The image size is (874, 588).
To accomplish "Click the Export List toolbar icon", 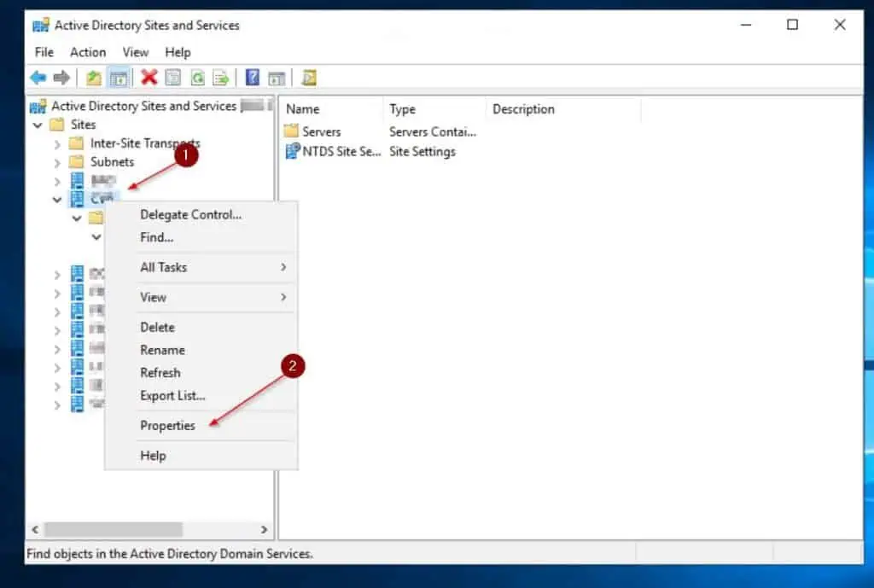I will [x=221, y=78].
